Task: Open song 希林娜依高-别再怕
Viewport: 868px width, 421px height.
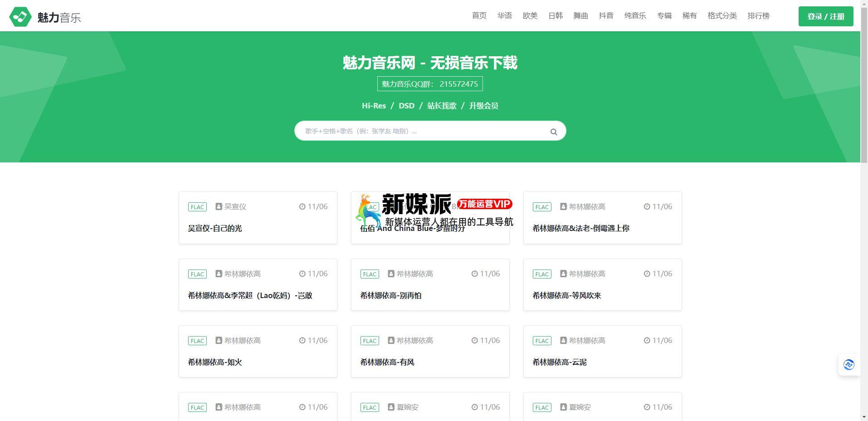Action: pos(391,295)
